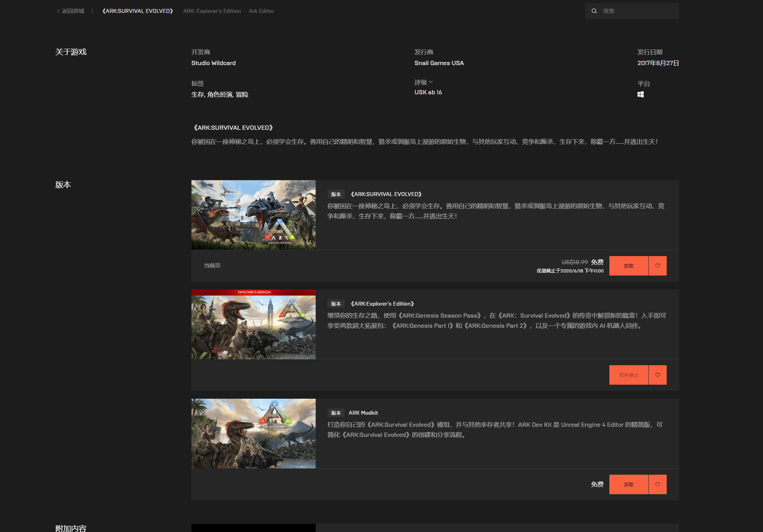Click the Windows platform icon

pyautogui.click(x=641, y=94)
